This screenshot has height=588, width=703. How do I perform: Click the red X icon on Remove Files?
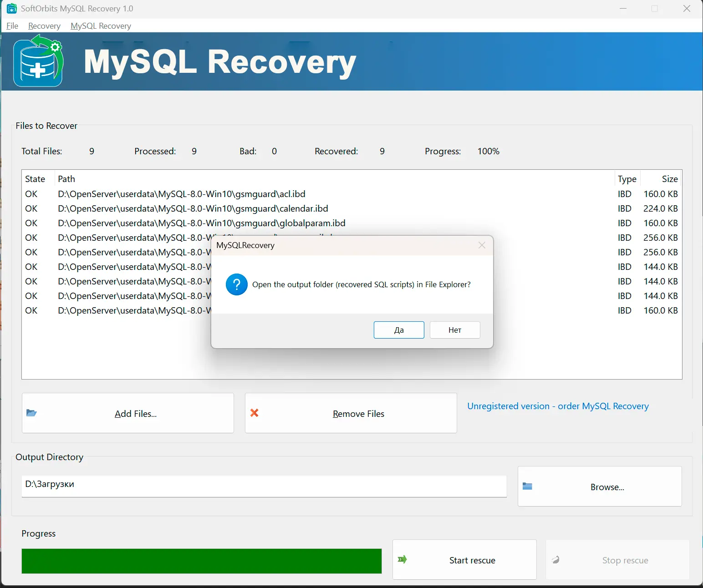[x=254, y=413]
